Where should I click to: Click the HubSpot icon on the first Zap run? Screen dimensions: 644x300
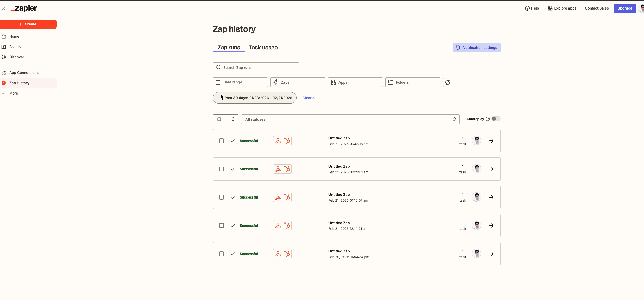[287, 141]
